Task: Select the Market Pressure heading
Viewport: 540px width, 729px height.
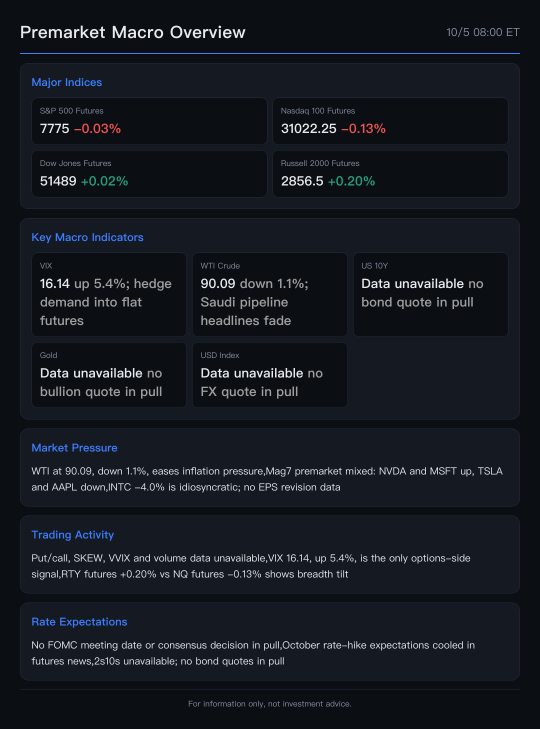Action: (x=74, y=448)
